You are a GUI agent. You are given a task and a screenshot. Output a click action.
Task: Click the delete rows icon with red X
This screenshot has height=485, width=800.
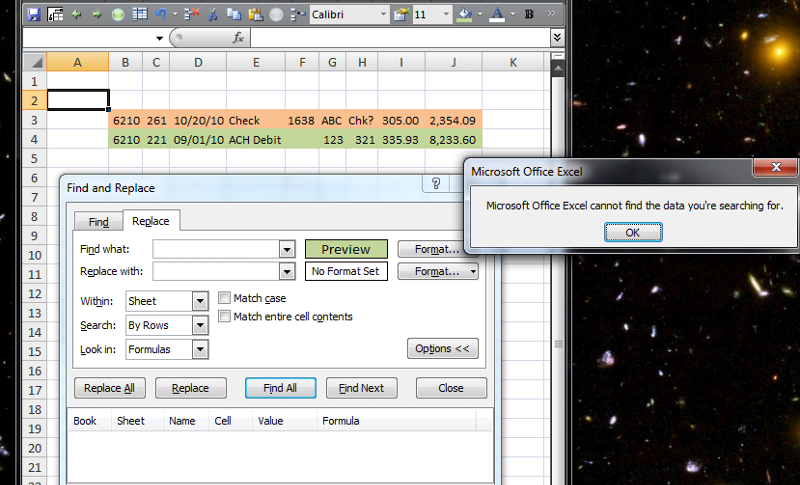point(191,14)
